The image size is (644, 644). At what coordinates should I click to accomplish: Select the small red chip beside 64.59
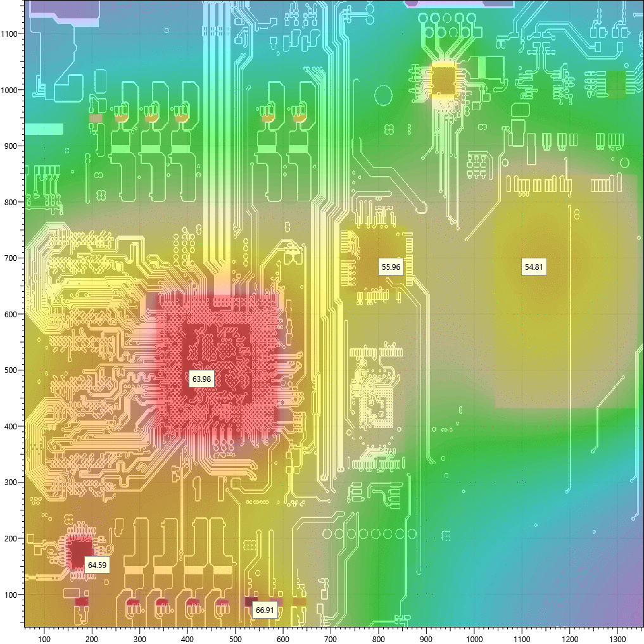pos(79,552)
